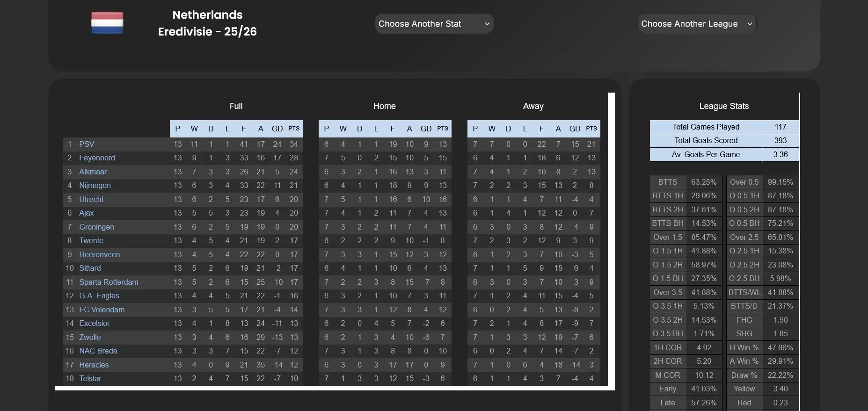Click the Red value 0.23

780,403
